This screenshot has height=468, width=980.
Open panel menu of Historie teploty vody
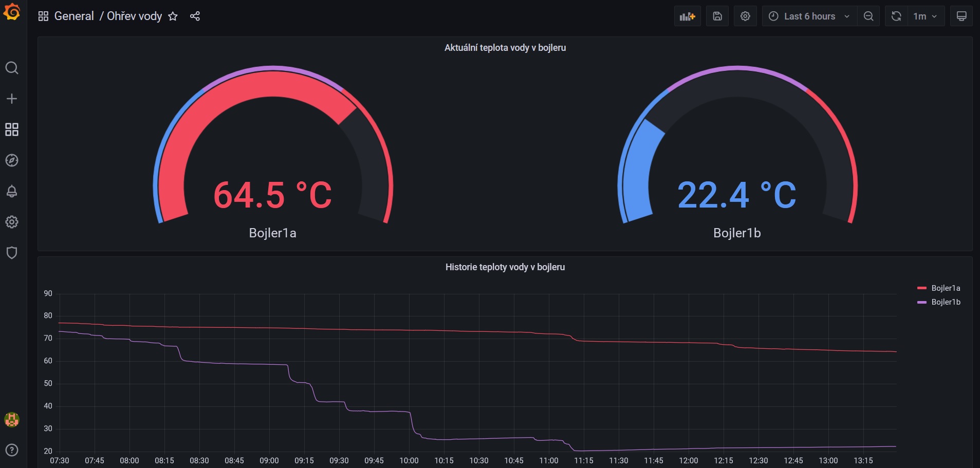click(x=505, y=267)
